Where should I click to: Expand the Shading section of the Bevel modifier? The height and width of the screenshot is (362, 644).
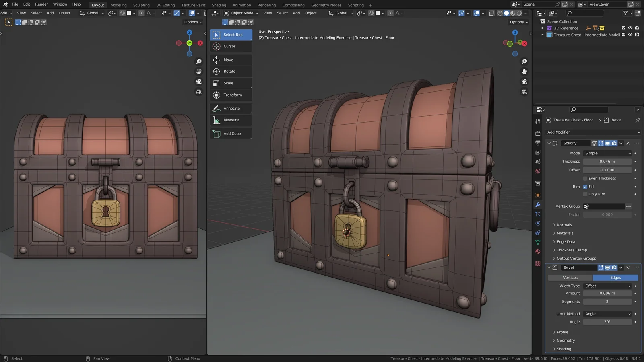(562, 349)
